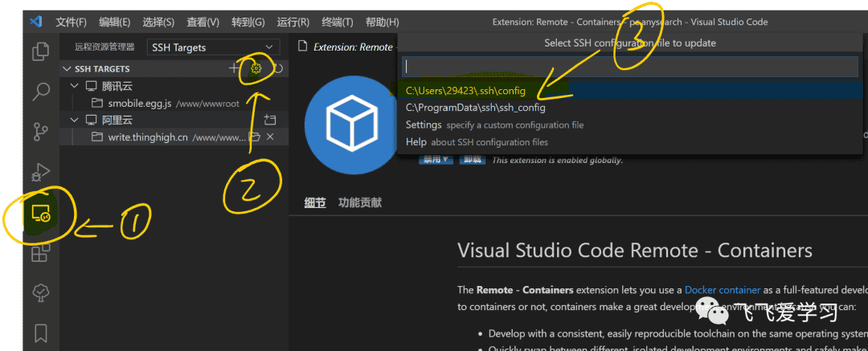868x351 pixels.
Task: Collapse the 阿里云 host node
Action: pyautogui.click(x=76, y=120)
